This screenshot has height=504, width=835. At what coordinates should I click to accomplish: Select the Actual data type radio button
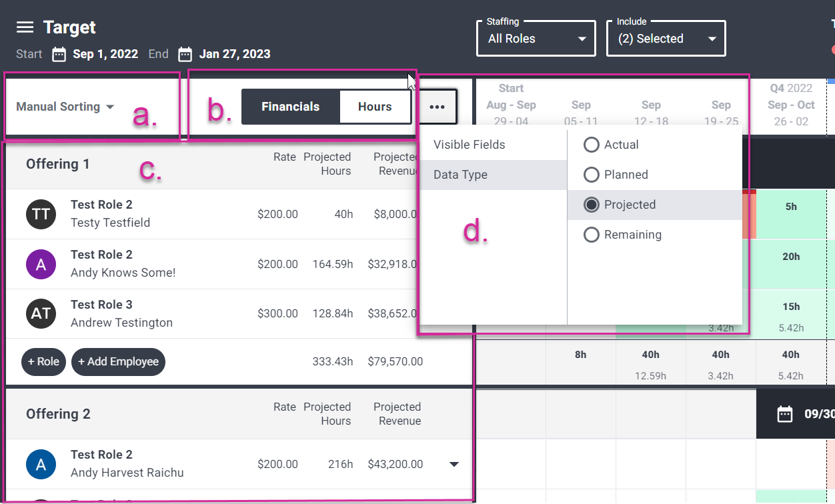point(591,144)
